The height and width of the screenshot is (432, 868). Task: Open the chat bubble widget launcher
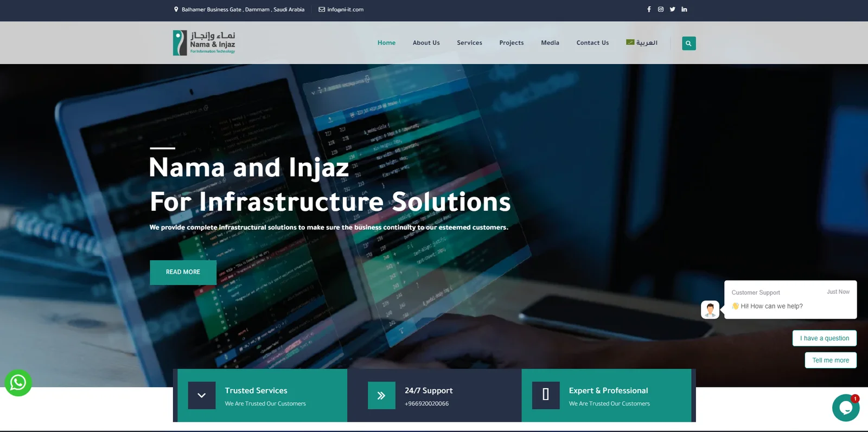point(845,408)
